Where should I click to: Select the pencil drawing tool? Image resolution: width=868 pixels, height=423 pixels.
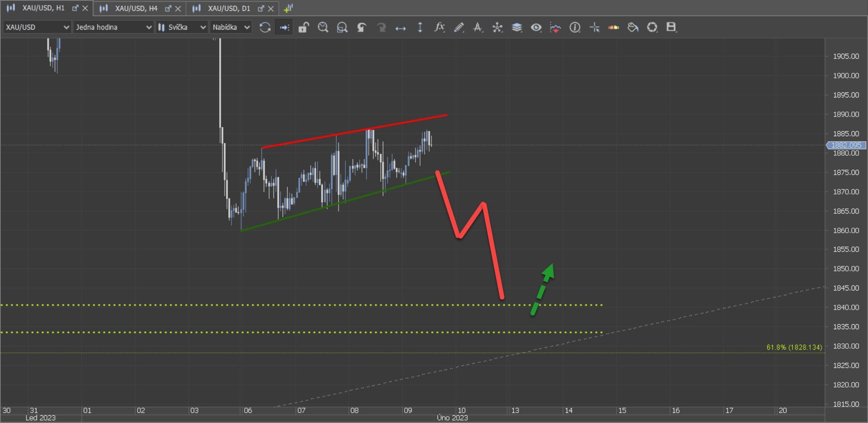coord(459,27)
